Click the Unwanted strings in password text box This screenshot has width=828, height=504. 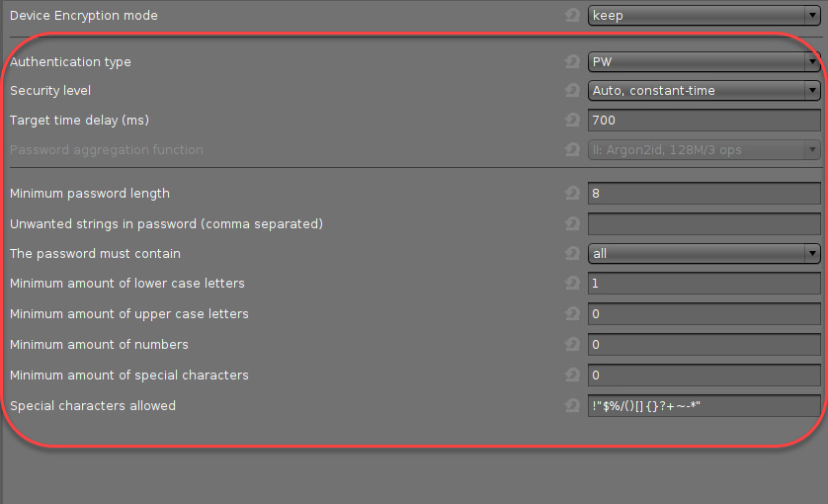coord(704,224)
